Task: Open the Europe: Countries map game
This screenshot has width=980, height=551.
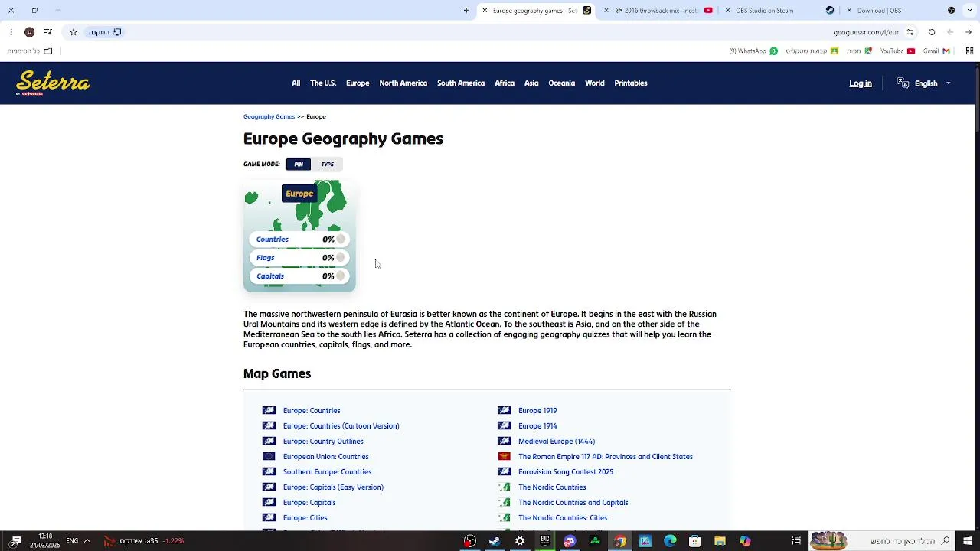Action: (312, 411)
